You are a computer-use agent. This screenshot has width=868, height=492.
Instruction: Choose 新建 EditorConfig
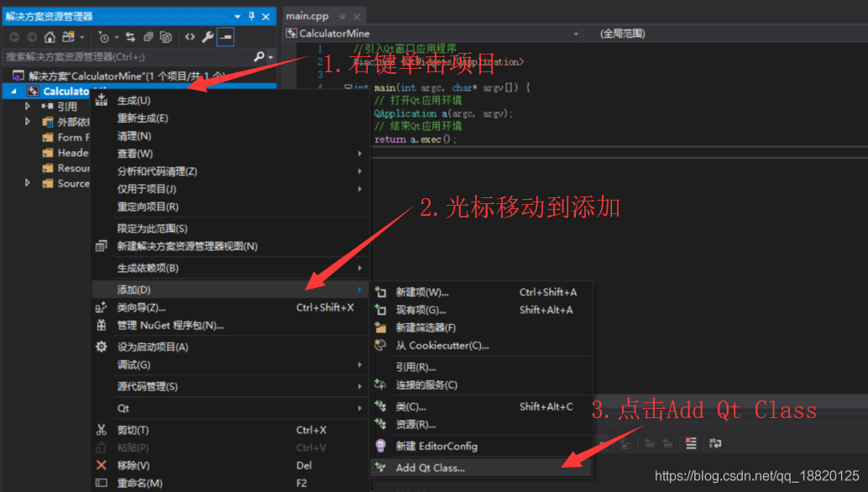tap(481, 446)
